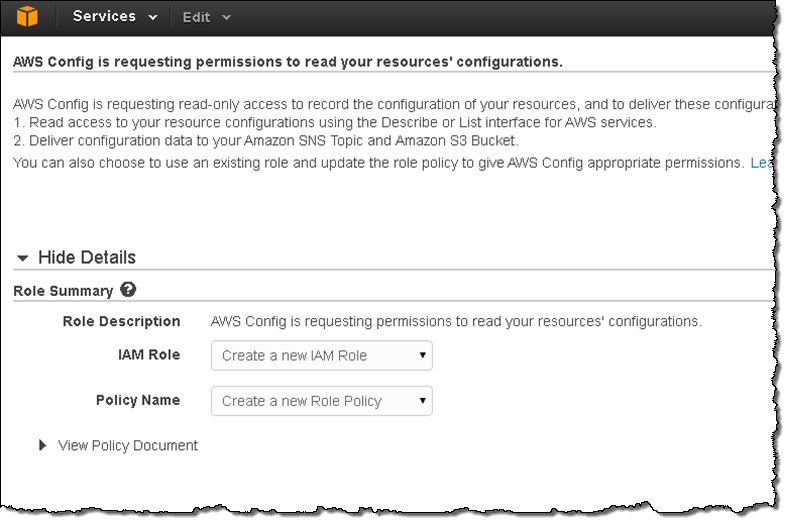Screen dimensions: 789x523
Task: Open the Policy Name dropdown
Action: coord(321,401)
